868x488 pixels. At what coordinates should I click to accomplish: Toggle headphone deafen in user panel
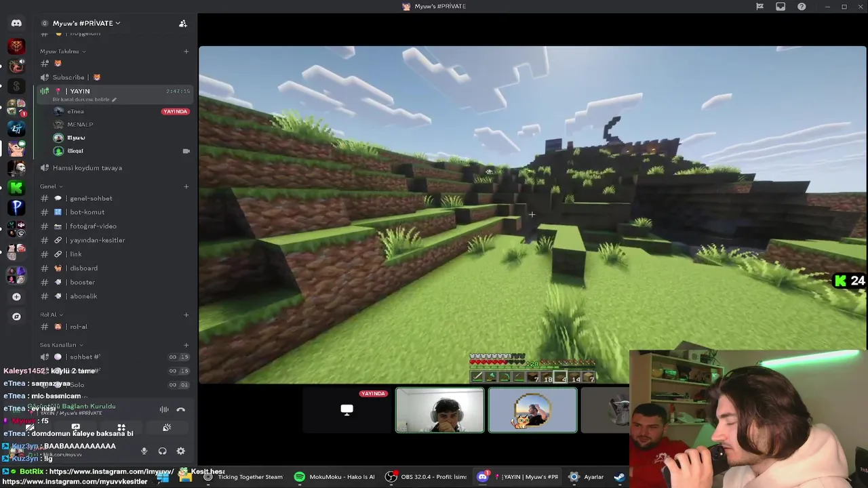tap(162, 451)
